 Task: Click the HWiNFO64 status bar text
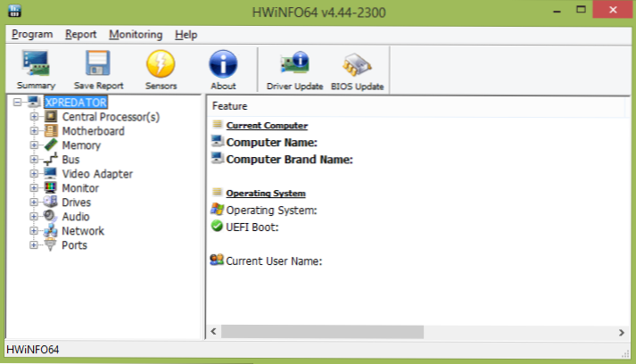click(x=32, y=350)
